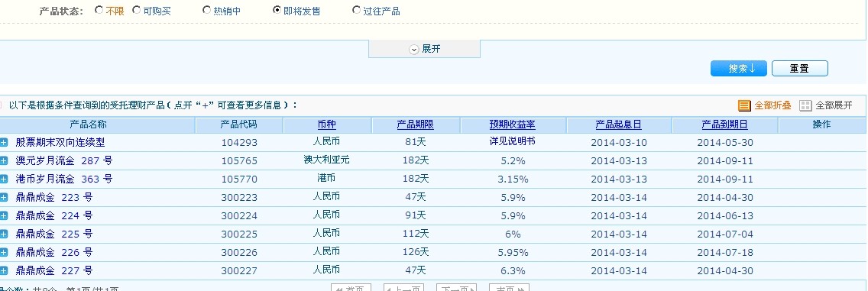Sort by 预期收益率 column header
This screenshot has width=868, height=291.
click(512, 124)
